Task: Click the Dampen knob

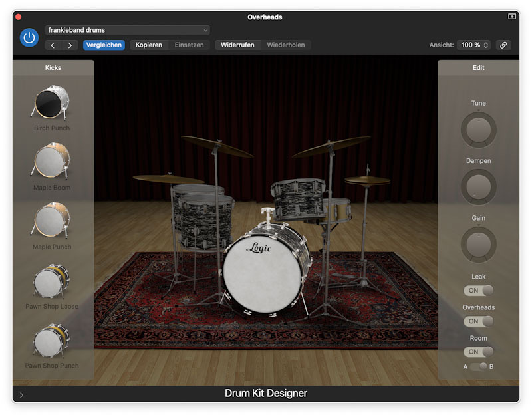Action: (x=478, y=187)
